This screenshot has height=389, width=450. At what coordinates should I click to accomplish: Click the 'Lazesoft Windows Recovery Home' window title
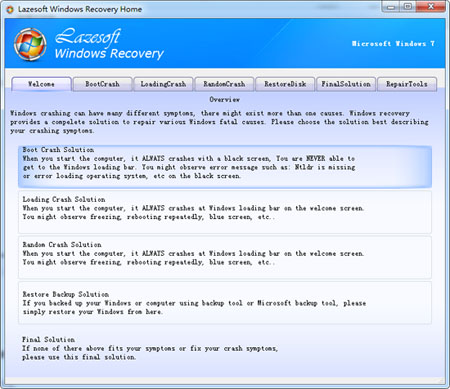coord(80,9)
